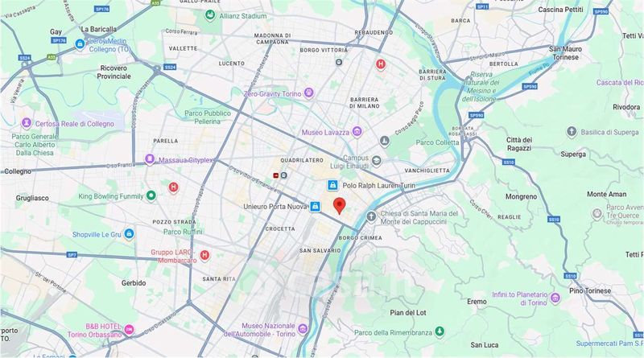
Task: Open Museo Nazionale dell'Automobile marker icon
Action: pyautogui.click(x=303, y=328)
